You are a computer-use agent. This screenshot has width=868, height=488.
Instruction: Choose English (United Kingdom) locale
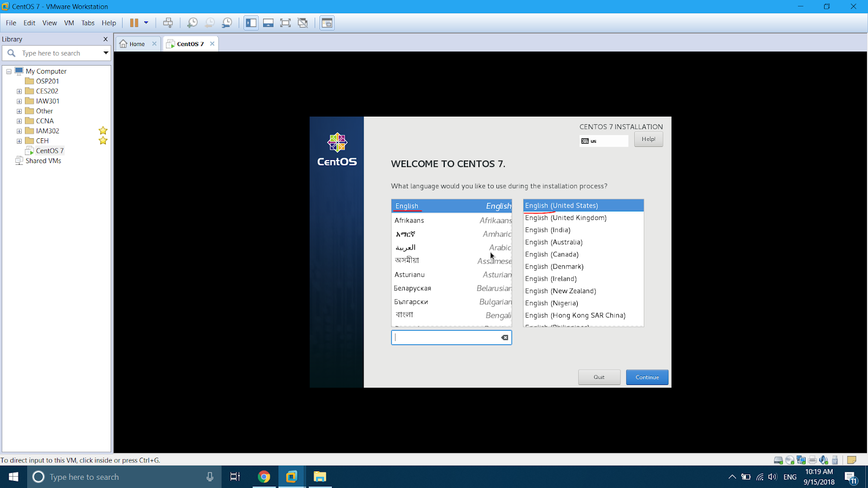(583, 218)
